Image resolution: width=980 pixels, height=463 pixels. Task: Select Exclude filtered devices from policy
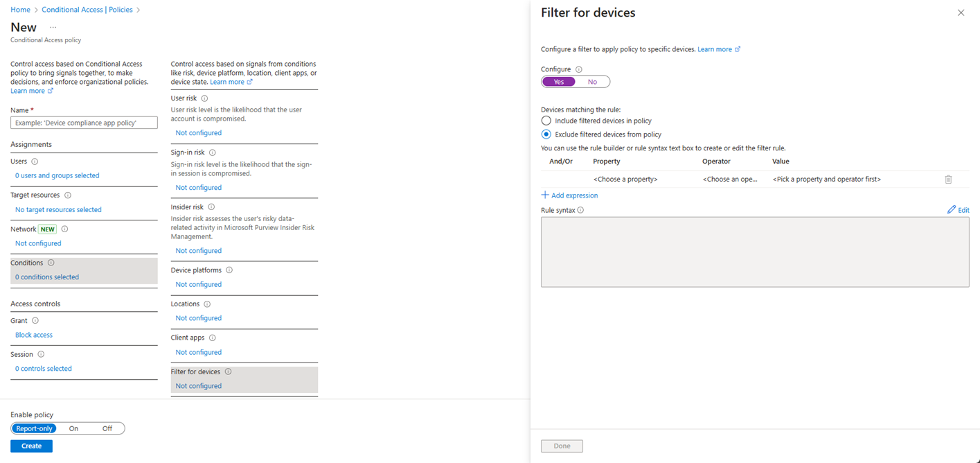[x=546, y=134]
